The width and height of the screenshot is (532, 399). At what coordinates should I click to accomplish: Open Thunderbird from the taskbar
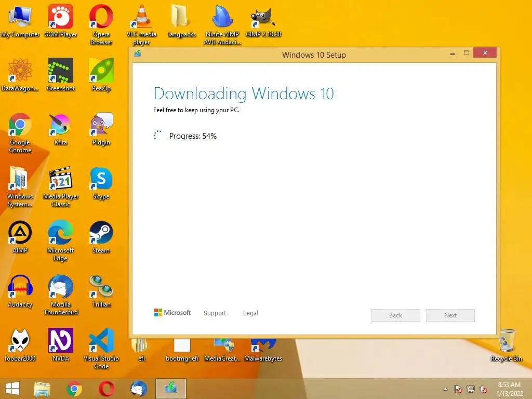pos(138,389)
